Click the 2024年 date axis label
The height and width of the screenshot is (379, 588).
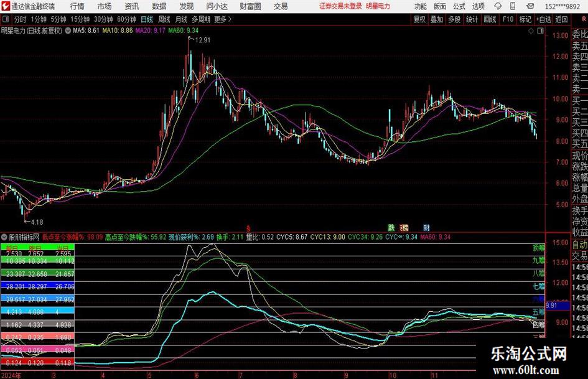click(11, 375)
